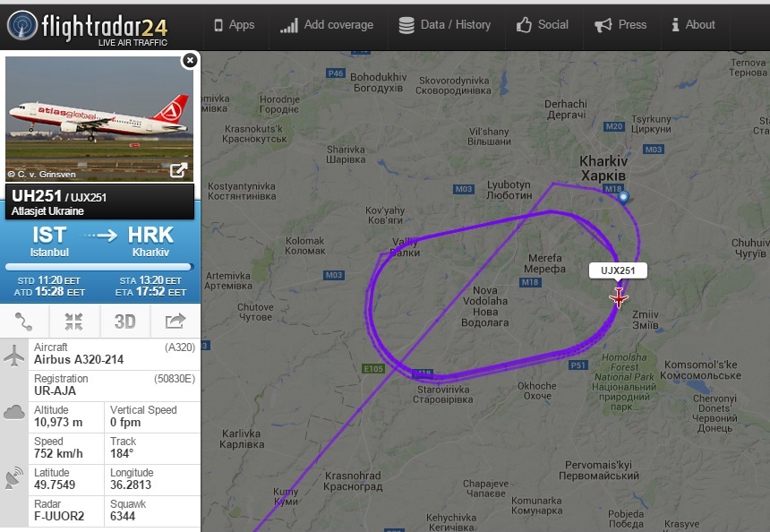Viewport: 770px width, 532px height.
Task: Open the Social menu
Action: tap(543, 25)
